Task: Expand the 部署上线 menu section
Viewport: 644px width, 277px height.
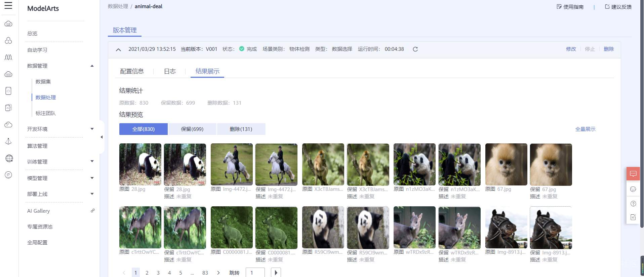Action: tap(92, 194)
